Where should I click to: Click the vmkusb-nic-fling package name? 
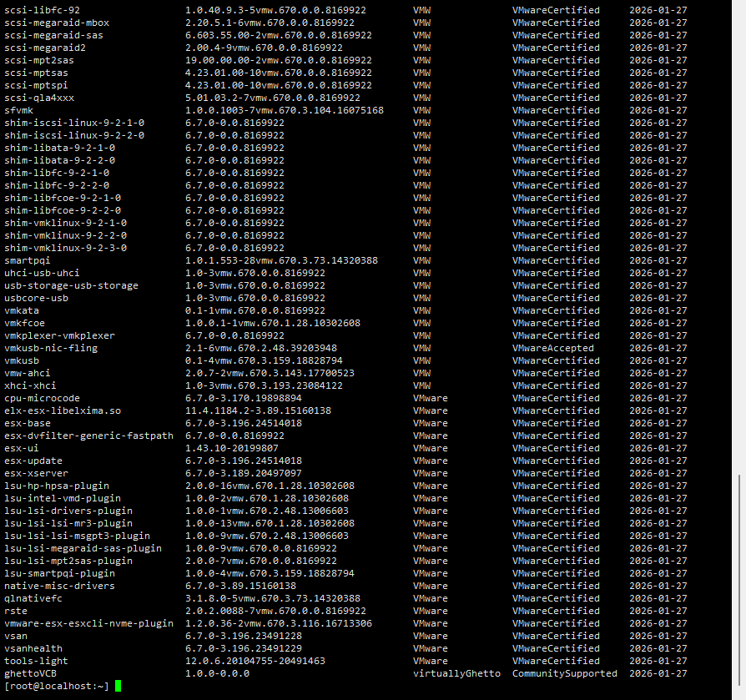pyautogui.click(x=51, y=348)
